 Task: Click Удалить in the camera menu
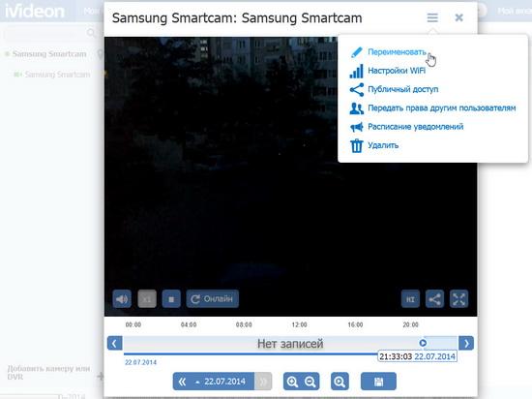pyautogui.click(x=383, y=145)
